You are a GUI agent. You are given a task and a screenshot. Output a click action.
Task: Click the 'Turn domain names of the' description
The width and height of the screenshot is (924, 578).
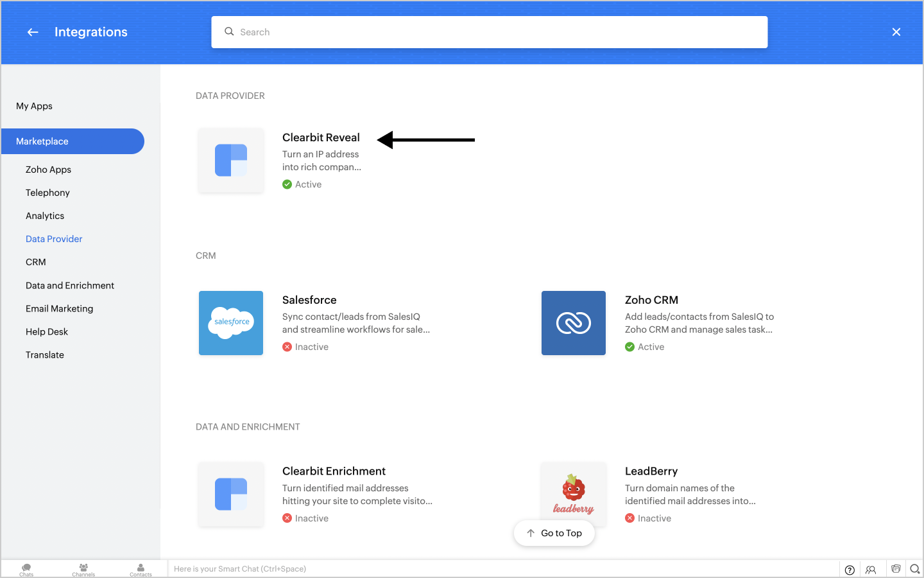[x=690, y=495]
